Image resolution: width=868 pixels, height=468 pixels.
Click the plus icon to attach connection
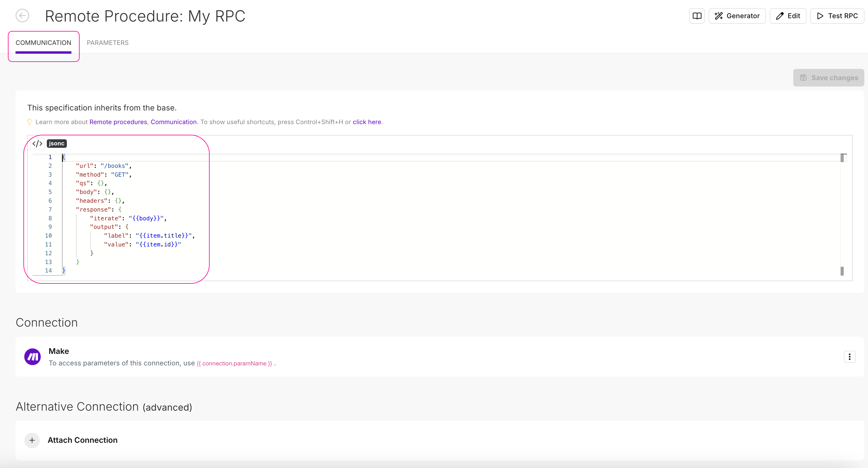32,440
